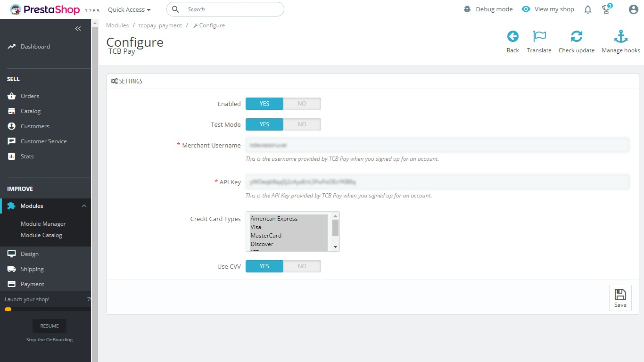Set Use CVV to YES

coord(264,266)
